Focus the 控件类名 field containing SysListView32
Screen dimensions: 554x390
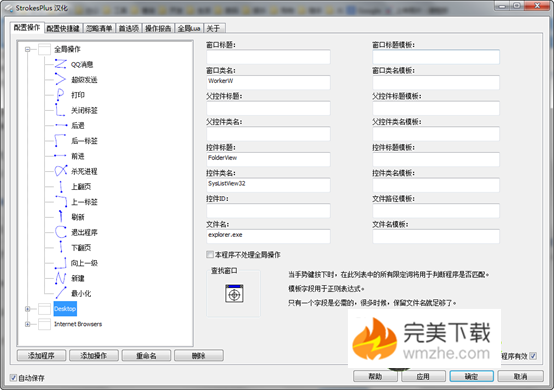(268, 185)
